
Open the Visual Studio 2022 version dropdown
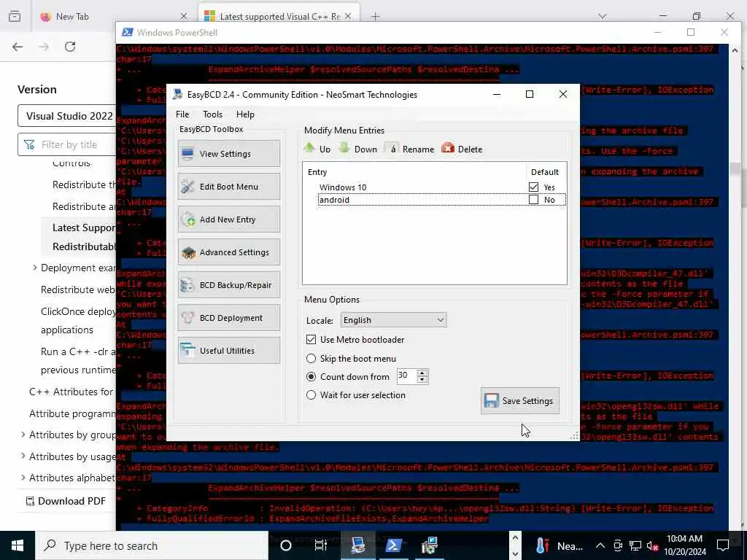(67, 116)
